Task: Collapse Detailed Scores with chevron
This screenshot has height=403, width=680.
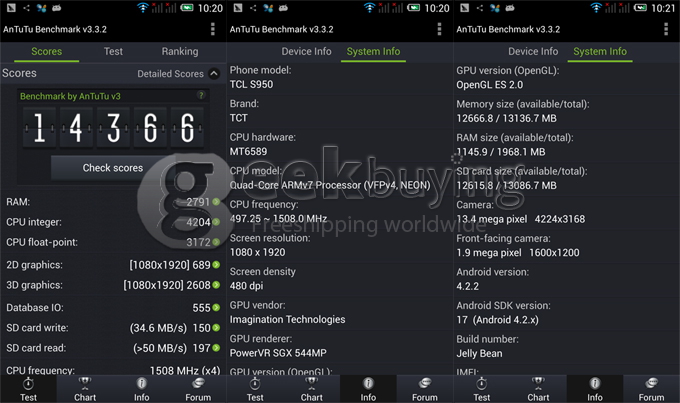Action: [214, 73]
